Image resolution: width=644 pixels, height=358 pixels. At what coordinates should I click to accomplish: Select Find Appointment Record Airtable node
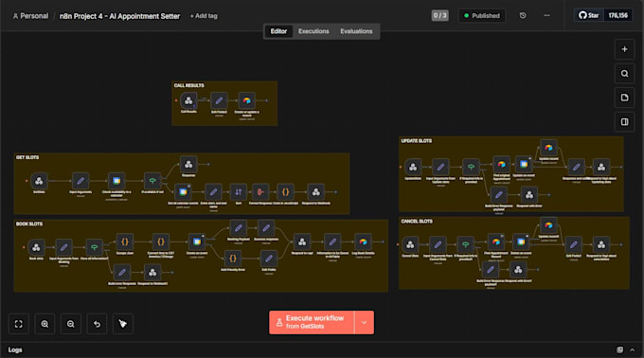(496, 242)
